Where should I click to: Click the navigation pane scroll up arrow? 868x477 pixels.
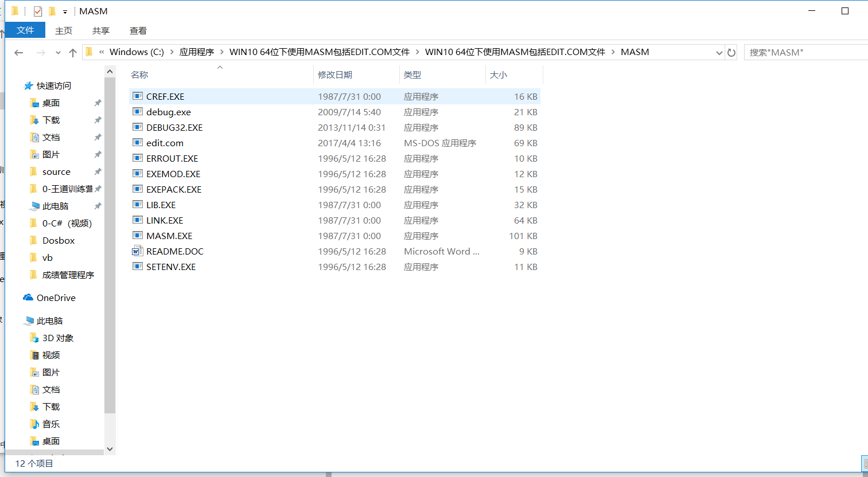pos(110,71)
